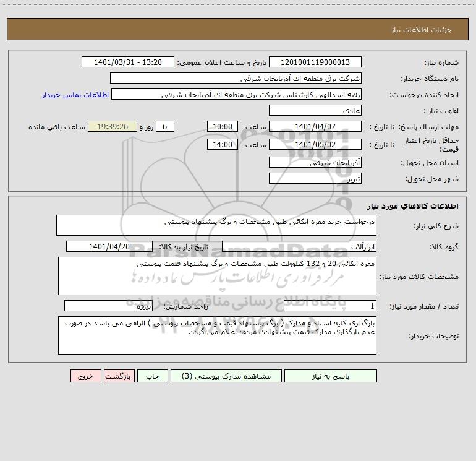Click the اولویت نیاز label
Viewport: 476px width, 461px height.
click(x=441, y=111)
